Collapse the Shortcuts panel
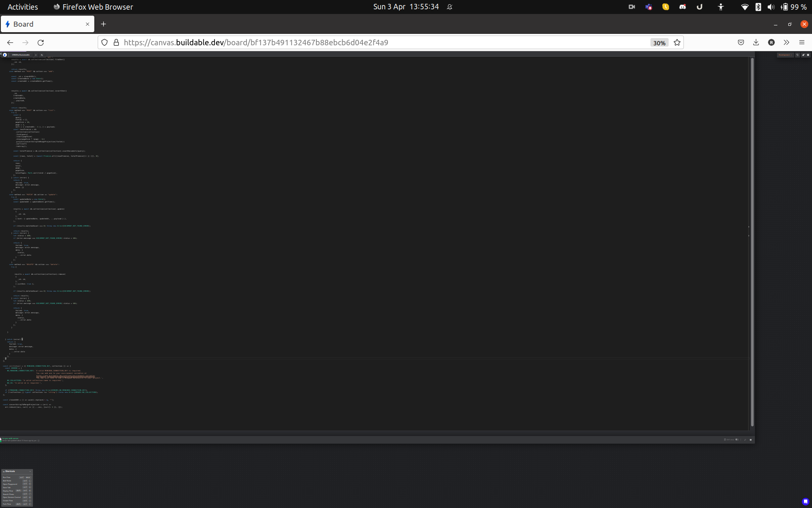 tap(30, 471)
